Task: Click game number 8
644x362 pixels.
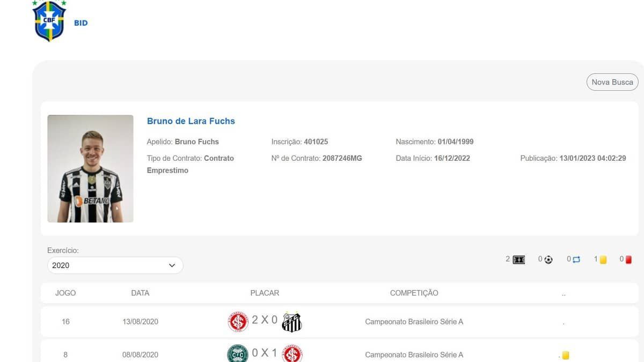Action: click(65, 354)
